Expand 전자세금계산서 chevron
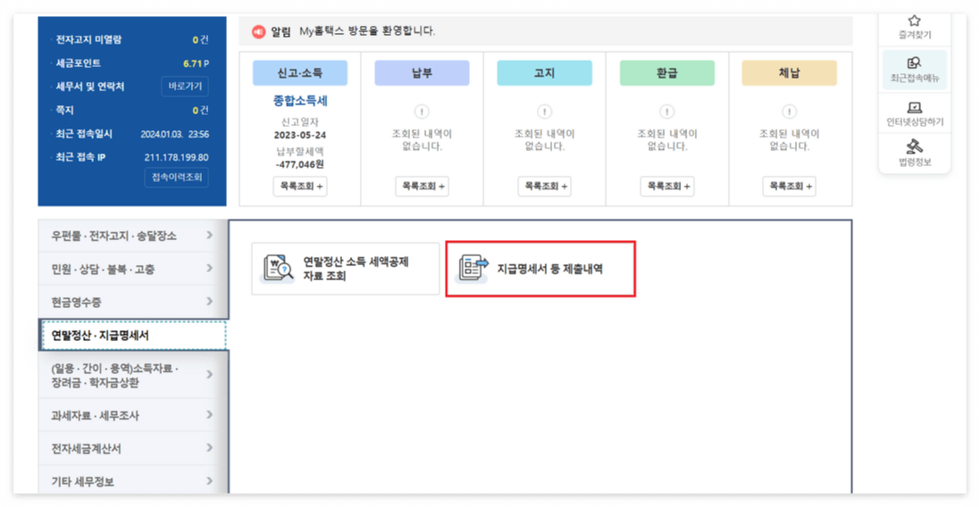 point(209,448)
